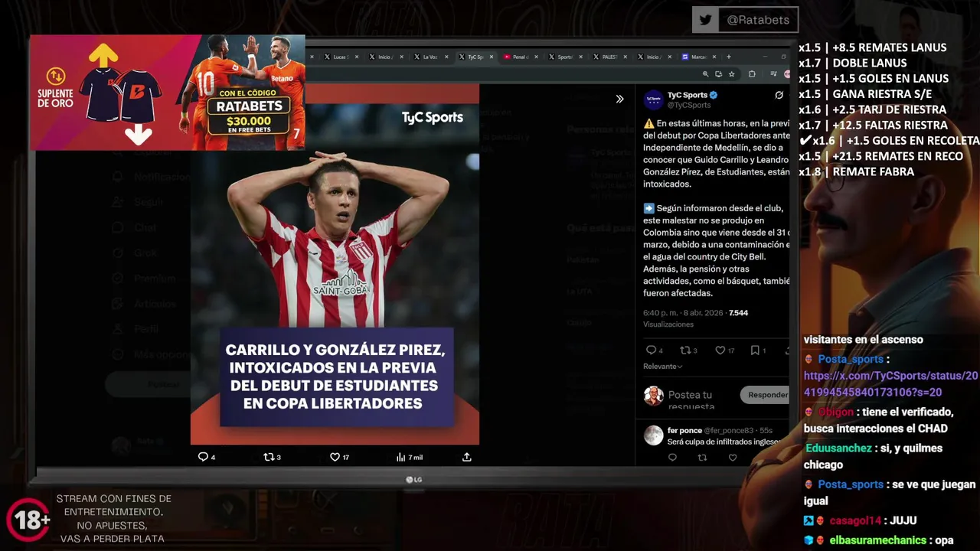
Task: Close the TyC Sports browser tab
Action: [491, 57]
